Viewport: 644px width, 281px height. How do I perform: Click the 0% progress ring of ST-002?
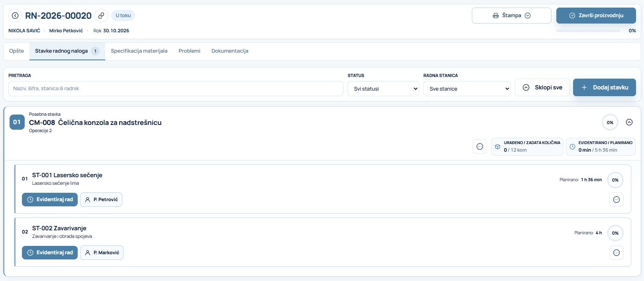(x=615, y=233)
